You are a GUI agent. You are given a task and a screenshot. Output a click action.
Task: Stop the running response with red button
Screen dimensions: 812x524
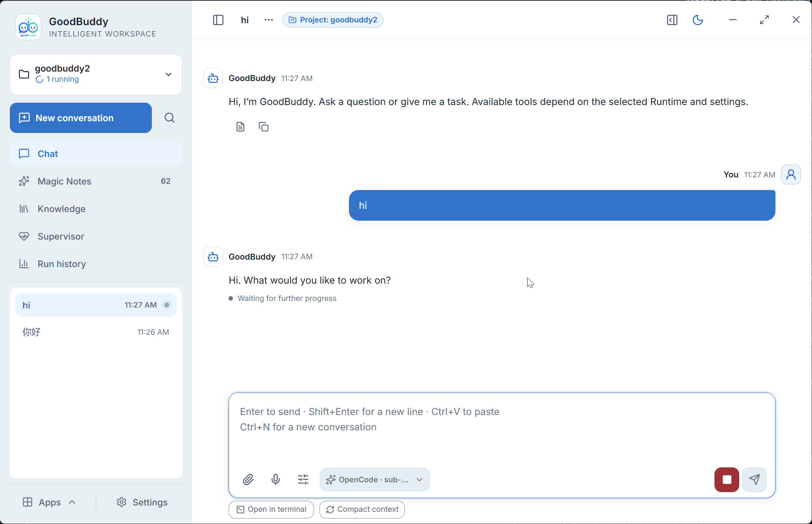tap(727, 480)
